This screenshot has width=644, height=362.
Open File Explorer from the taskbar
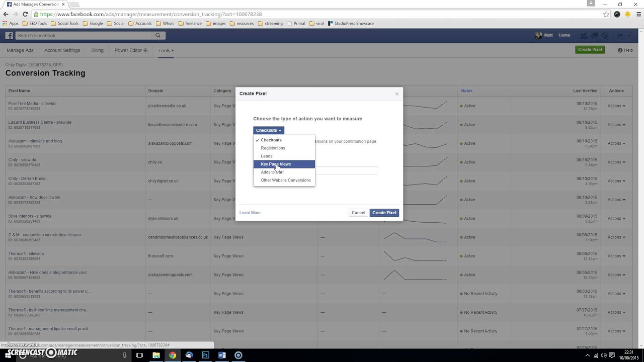pos(156,355)
